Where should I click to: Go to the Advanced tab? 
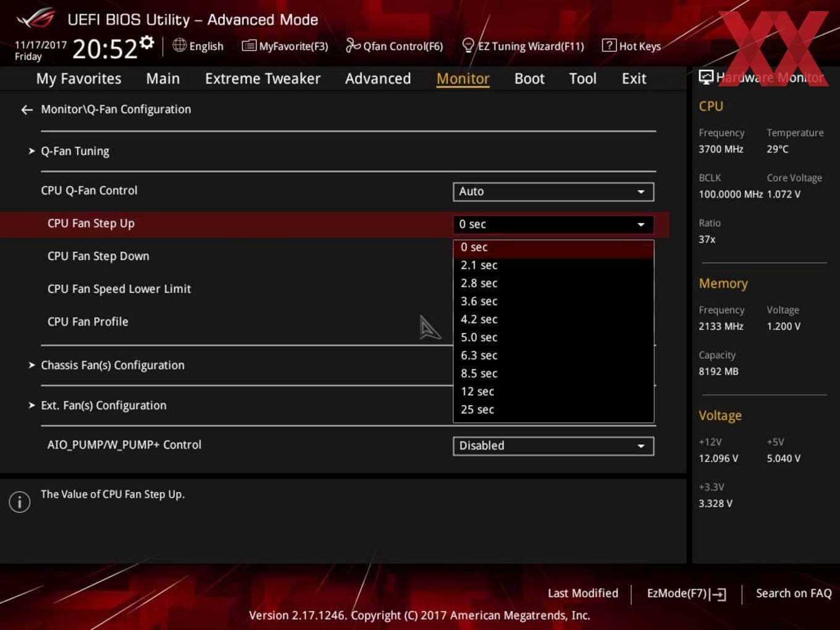click(378, 78)
